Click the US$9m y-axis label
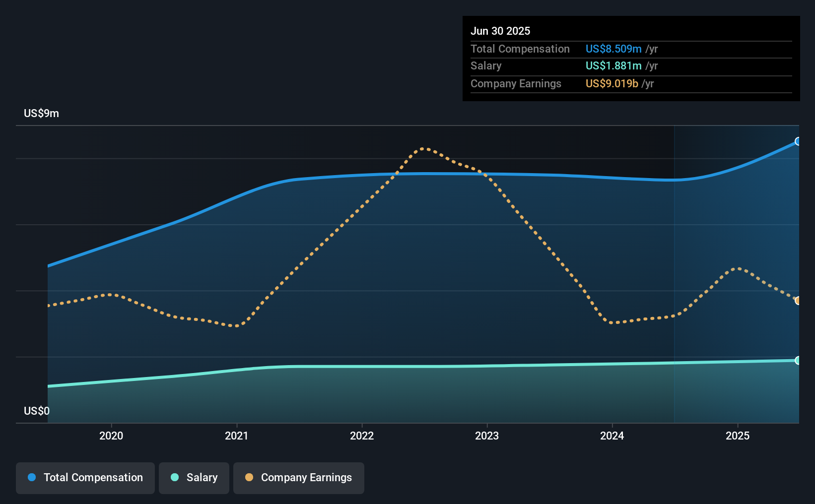815x504 pixels. (x=41, y=114)
